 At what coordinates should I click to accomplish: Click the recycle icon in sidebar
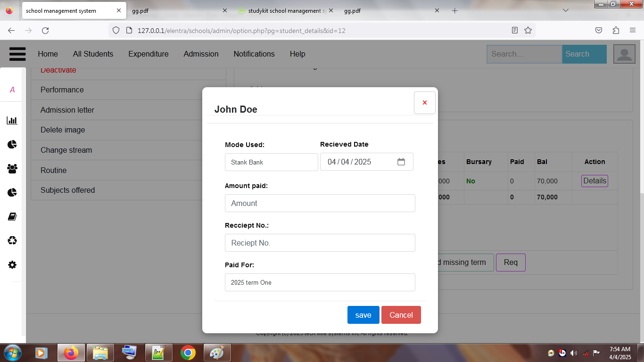[x=12, y=241]
